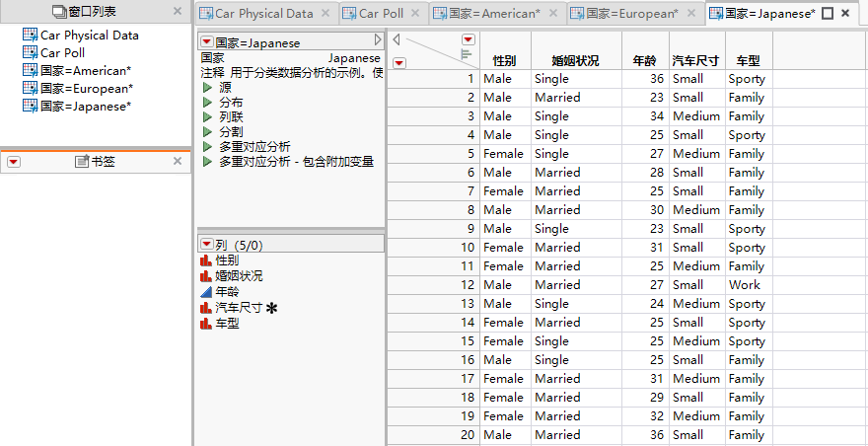The height and width of the screenshot is (446, 868).
Task: Click Married cell in row 10
Action: 576,247
